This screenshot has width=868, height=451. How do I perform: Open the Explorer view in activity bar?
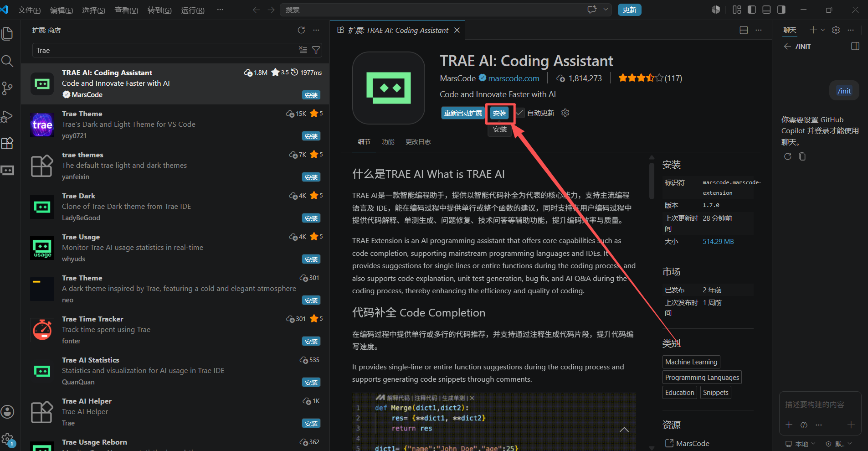7,34
